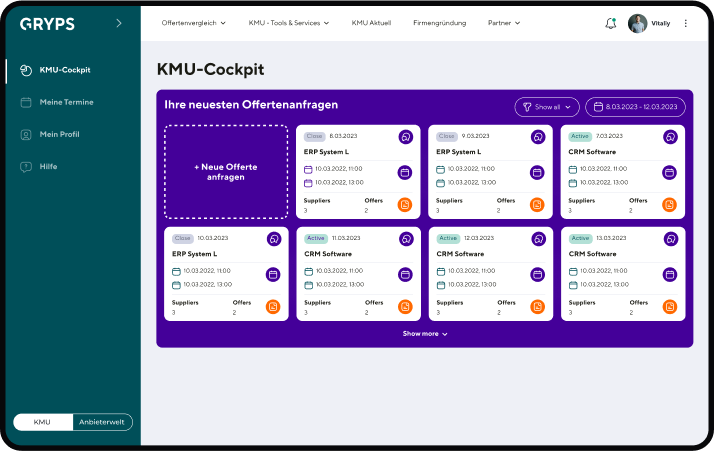Open Meine Termine in the sidebar
This screenshot has height=451, width=714.
66,102
